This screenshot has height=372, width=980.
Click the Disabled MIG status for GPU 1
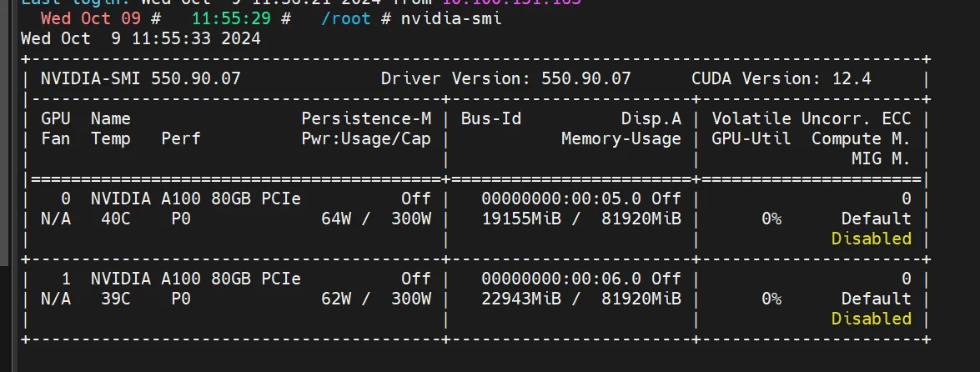point(872,319)
